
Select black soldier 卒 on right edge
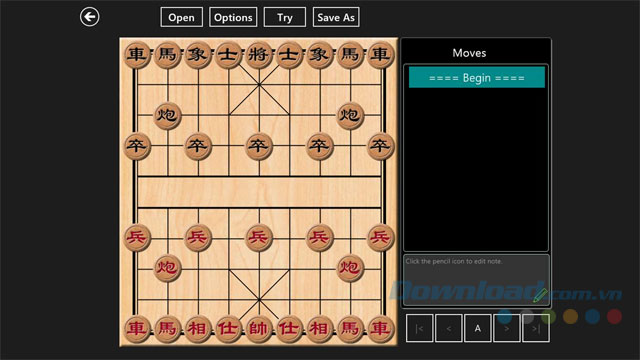pos(380,146)
